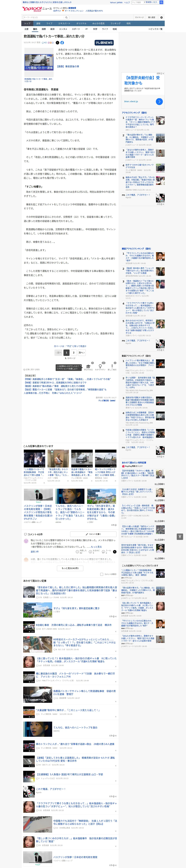Open the 有料 tab
The width and height of the screenshot is (186, 868).
[x=128, y=24]
